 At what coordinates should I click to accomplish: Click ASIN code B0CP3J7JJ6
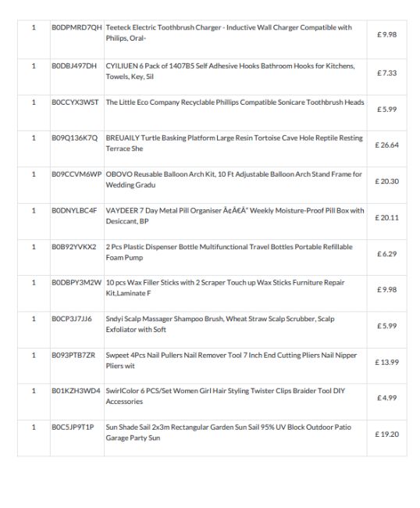72,319
